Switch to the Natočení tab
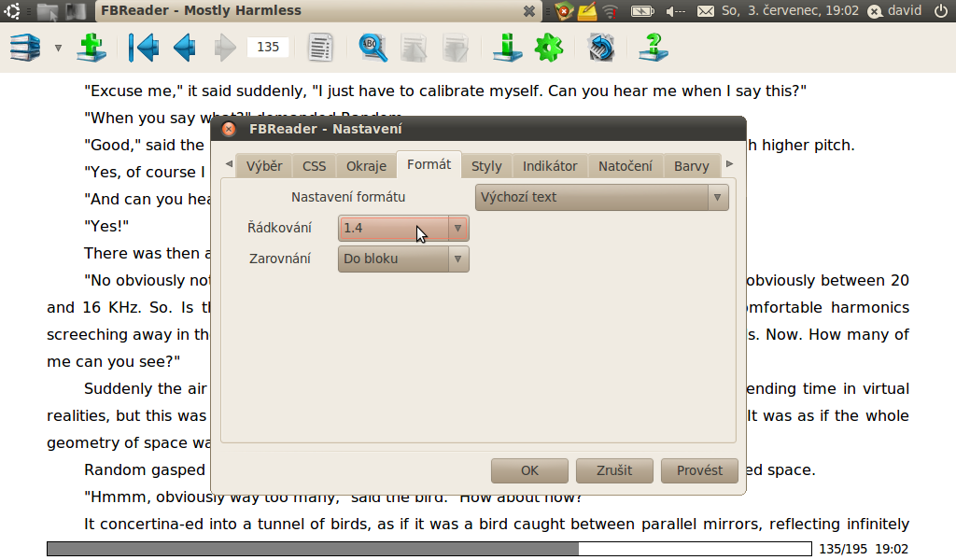This screenshot has width=956, height=560. 626,166
